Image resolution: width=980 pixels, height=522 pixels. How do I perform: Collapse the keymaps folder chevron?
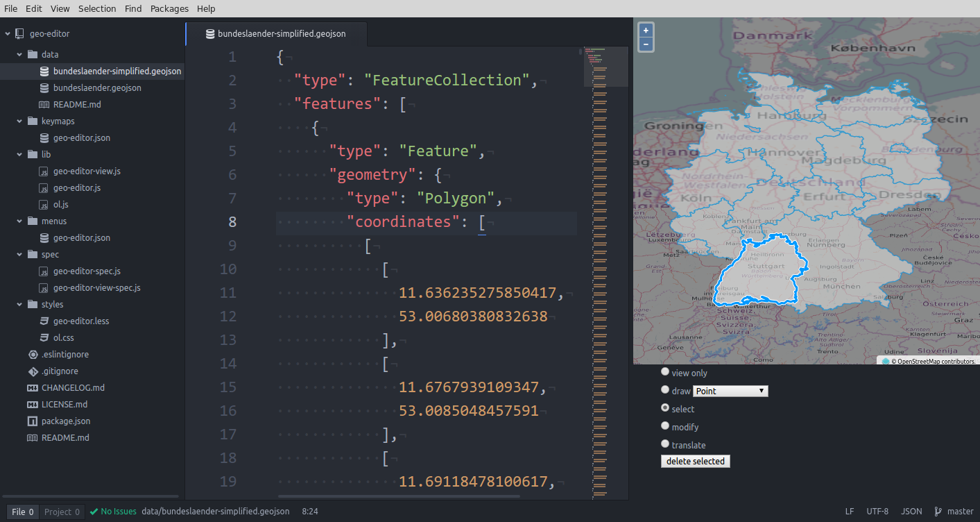click(19, 121)
